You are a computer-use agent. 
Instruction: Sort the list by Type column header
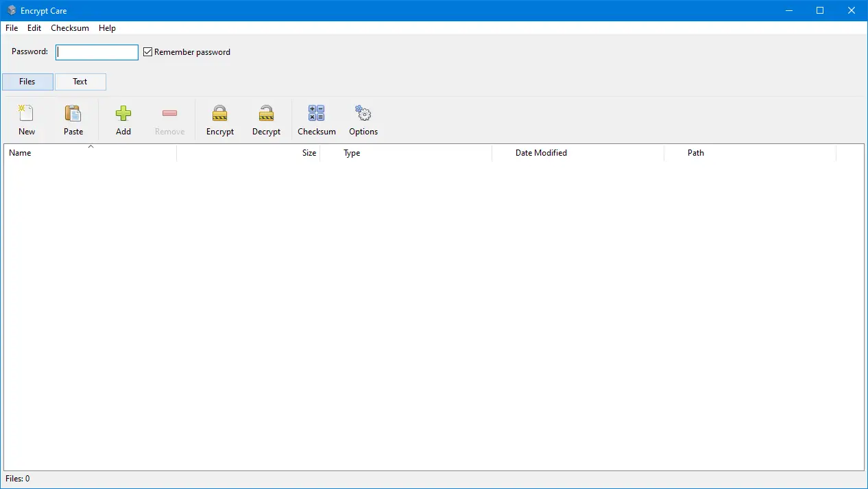coord(406,153)
